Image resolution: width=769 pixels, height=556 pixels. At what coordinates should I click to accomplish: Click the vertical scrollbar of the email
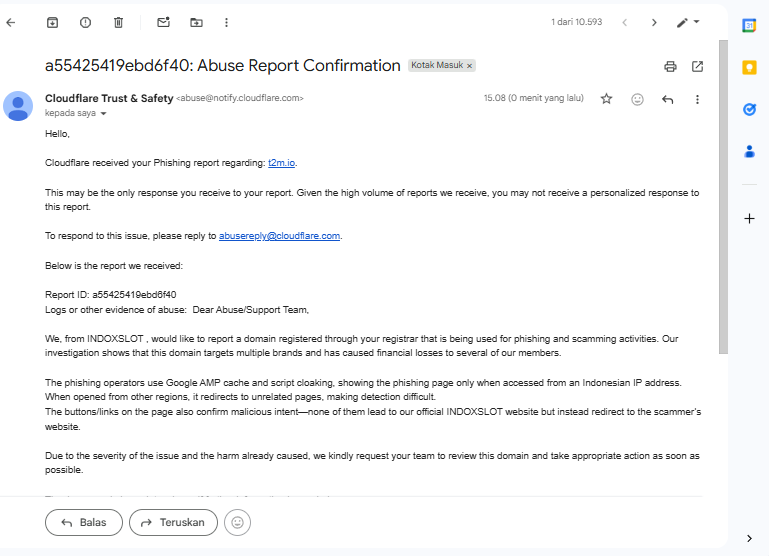pos(723,200)
